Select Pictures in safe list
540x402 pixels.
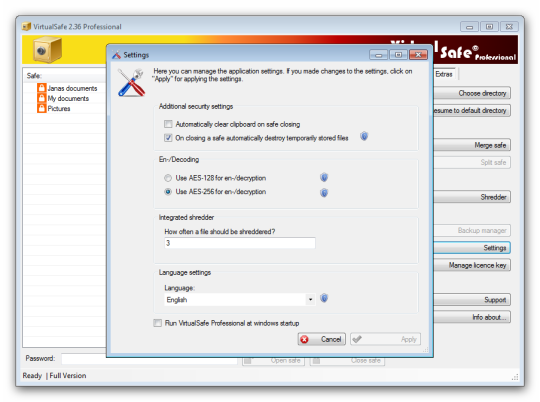coord(59,109)
